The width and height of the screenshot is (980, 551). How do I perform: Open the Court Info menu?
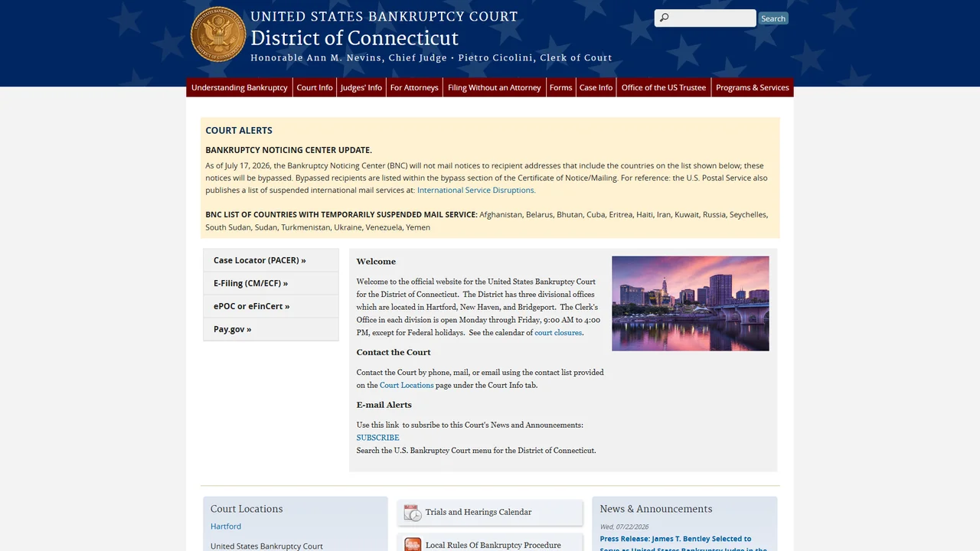click(315, 87)
